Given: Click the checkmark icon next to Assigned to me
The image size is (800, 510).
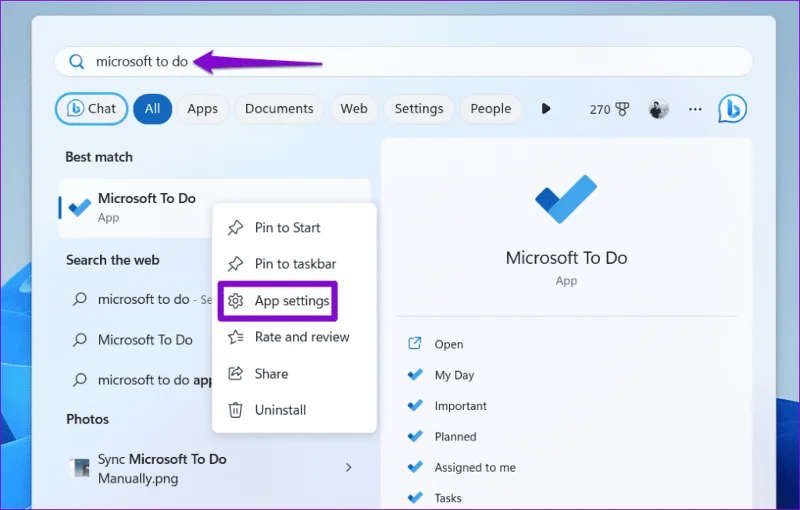Looking at the screenshot, I should coord(415,467).
